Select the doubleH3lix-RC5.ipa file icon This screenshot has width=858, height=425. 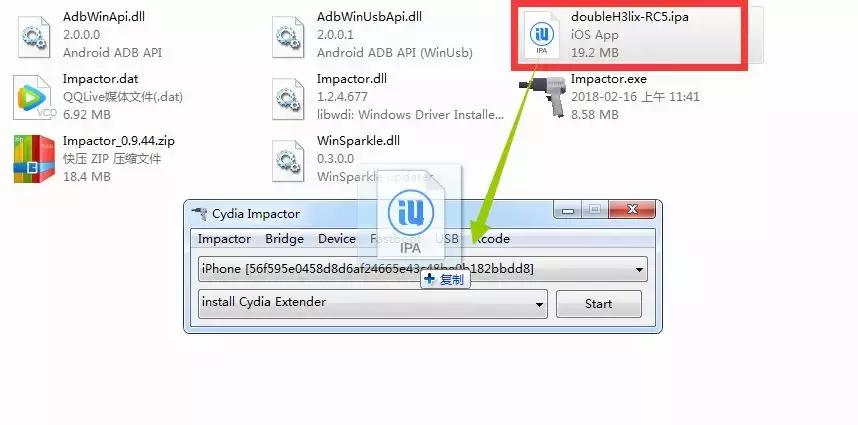pos(542,34)
